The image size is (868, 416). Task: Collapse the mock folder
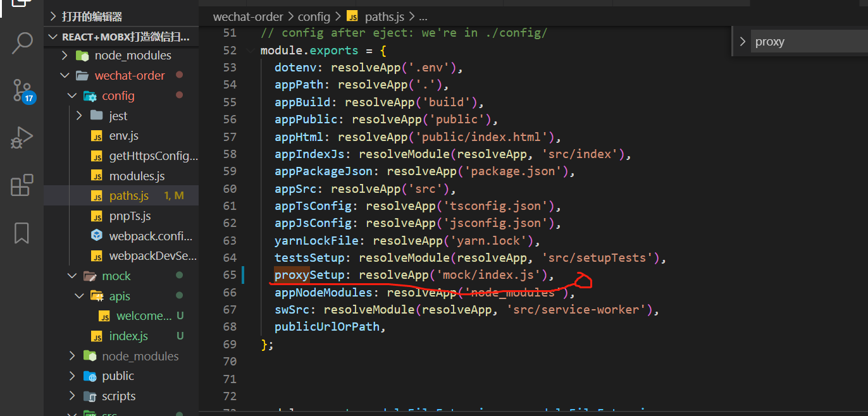(71, 276)
